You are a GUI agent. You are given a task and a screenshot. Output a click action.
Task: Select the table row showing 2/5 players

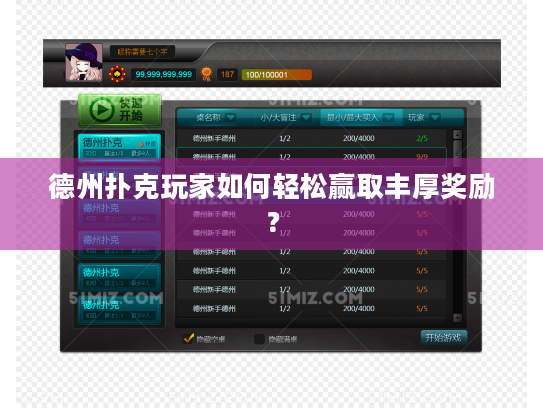coord(311,138)
